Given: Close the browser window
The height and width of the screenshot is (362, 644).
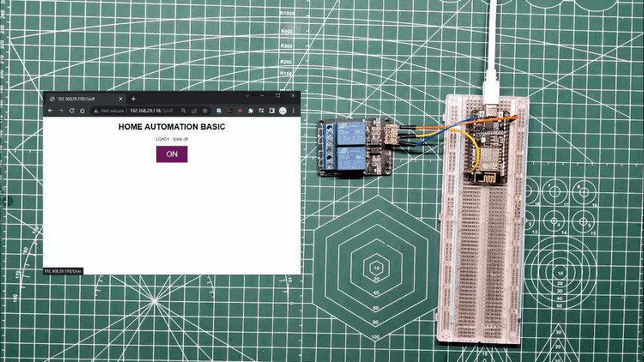Looking at the screenshot, I should (x=293, y=95).
